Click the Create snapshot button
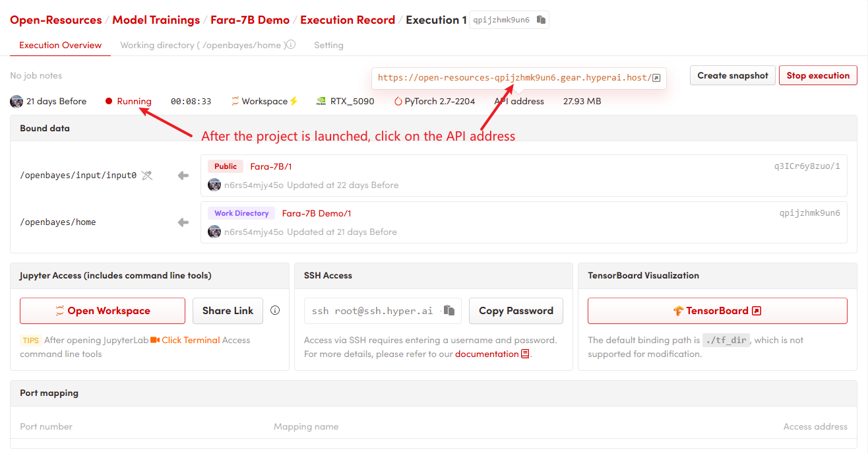 pos(732,75)
